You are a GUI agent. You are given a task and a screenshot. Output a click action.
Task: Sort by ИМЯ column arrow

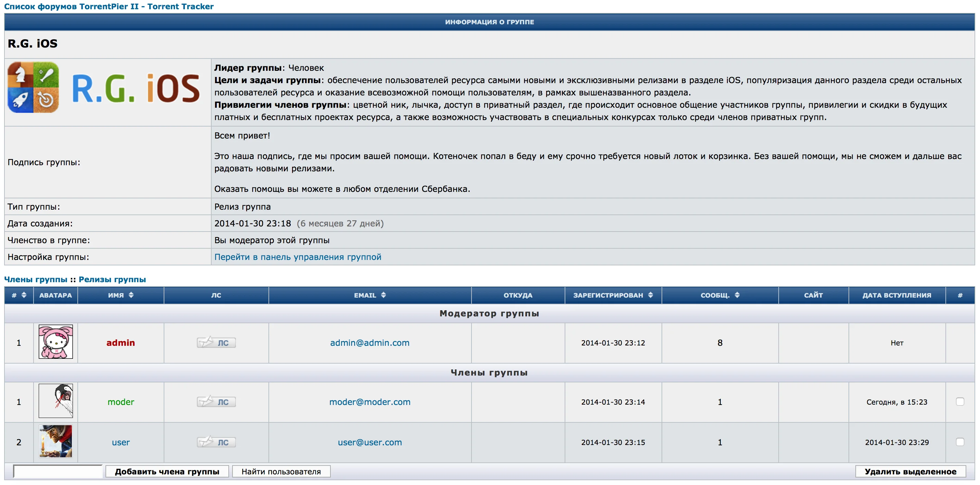click(131, 295)
